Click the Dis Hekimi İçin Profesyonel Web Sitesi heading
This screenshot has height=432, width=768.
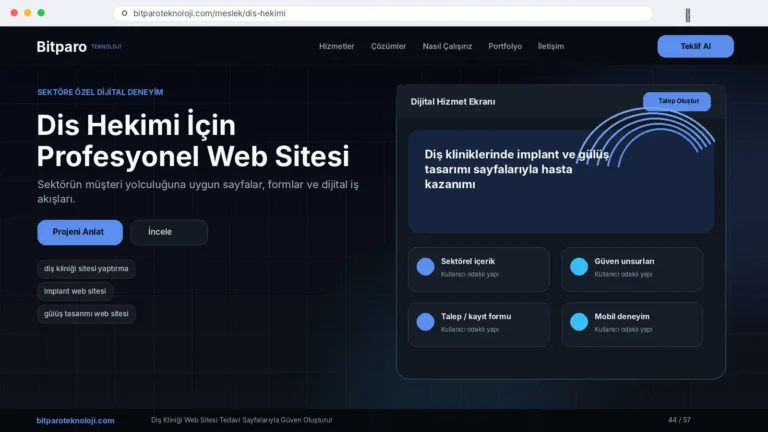tap(193, 141)
